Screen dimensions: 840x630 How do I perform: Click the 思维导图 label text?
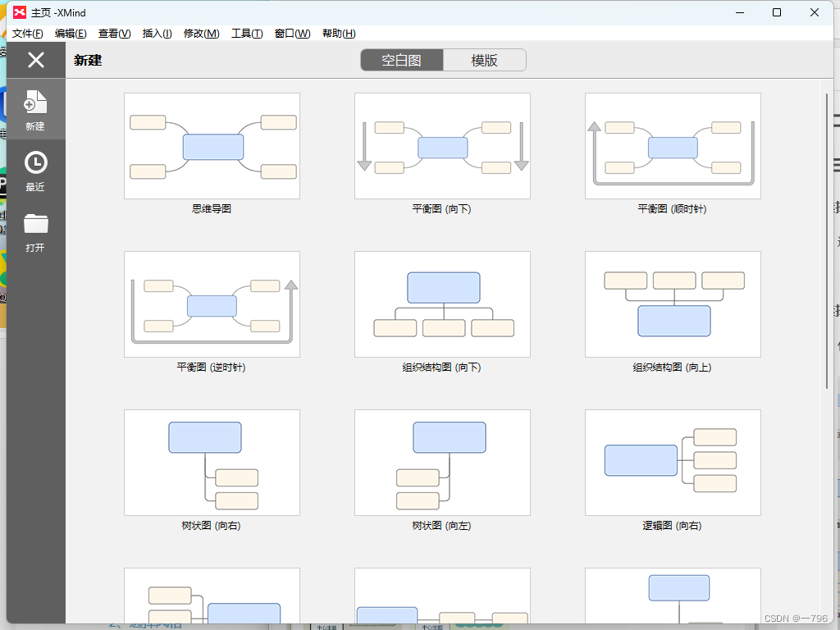[212, 209]
